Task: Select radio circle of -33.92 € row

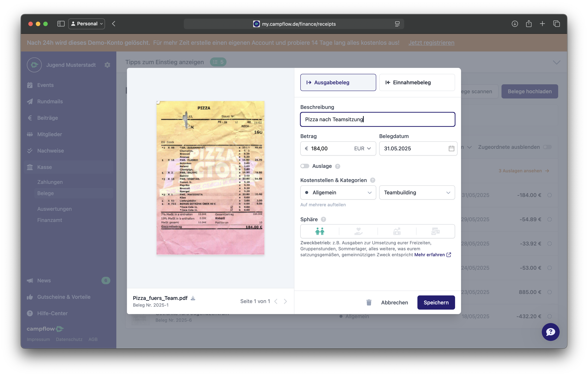Action: click(x=549, y=244)
